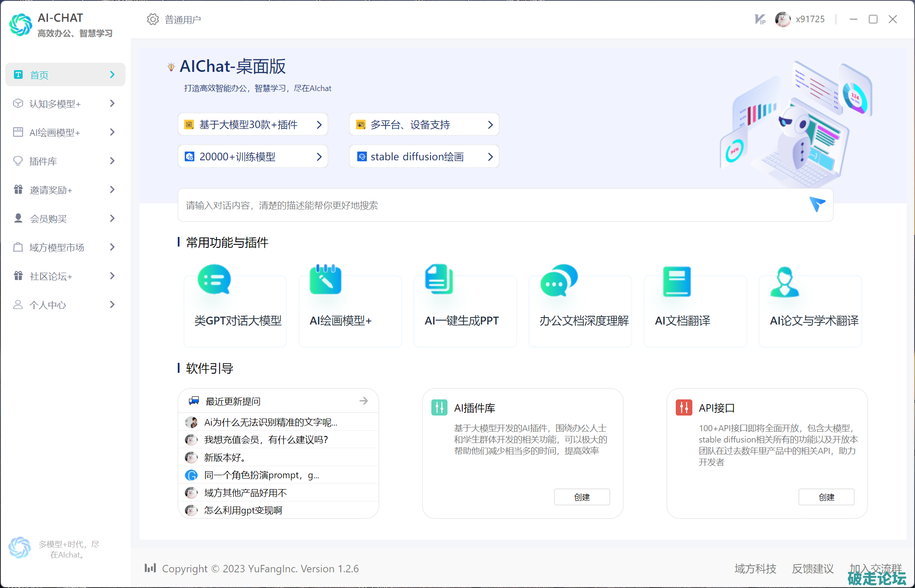
Task: Expand 认知多模型+ sidebar chevron
Action: pyautogui.click(x=112, y=103)
